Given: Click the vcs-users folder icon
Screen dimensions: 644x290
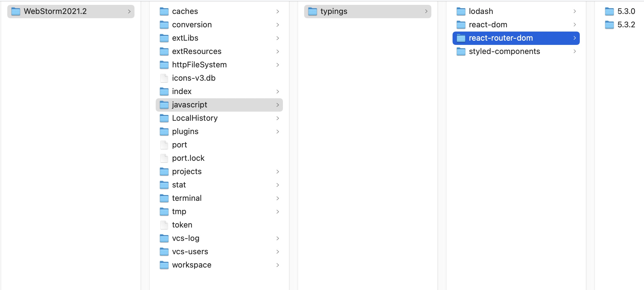Looking at the screenshot, I should point(164,252).
